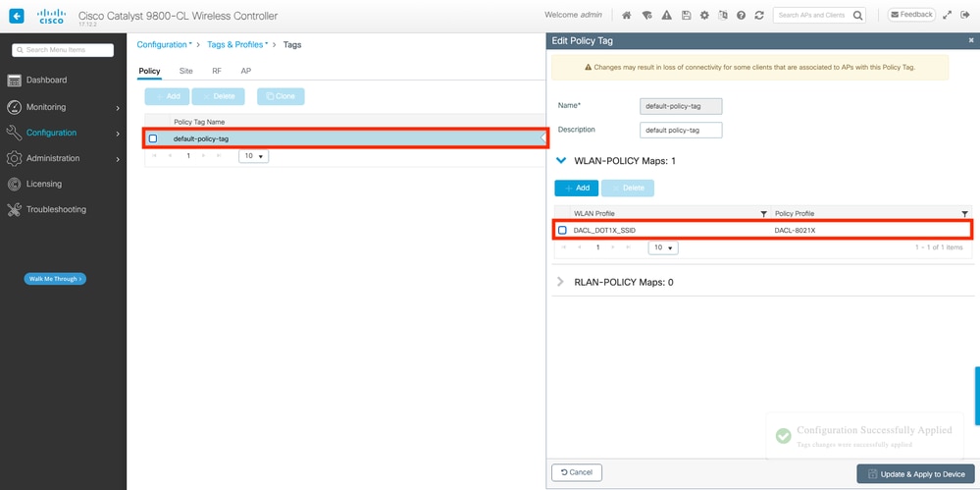Click the Policy Tag Name column header
Image resolution: width=980 pixels, height=490 pixels.
click(199, 122)
